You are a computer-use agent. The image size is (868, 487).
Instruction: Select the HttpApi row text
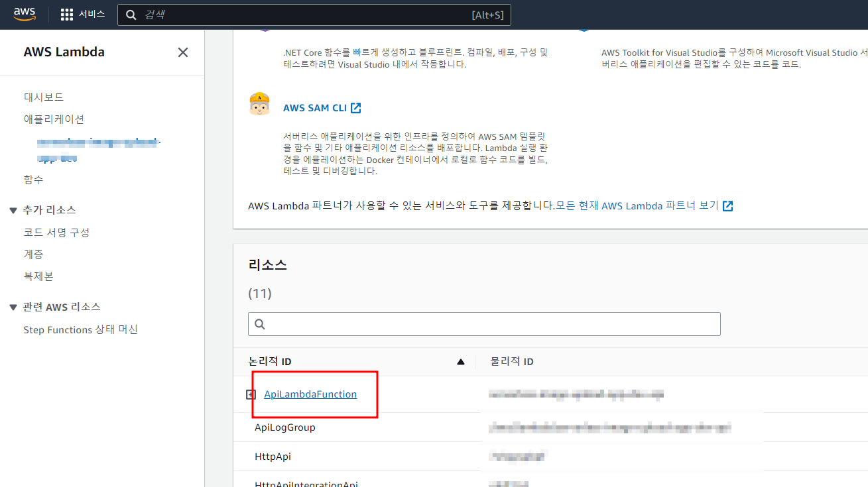(x=273, y=457)
